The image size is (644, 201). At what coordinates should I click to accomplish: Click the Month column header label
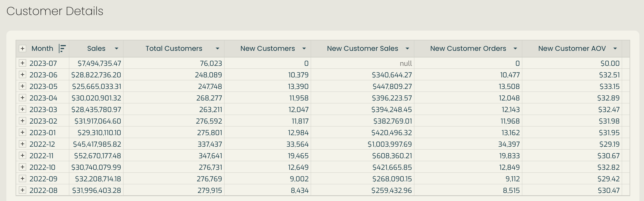pyautogui.click(x=42, y=49)
